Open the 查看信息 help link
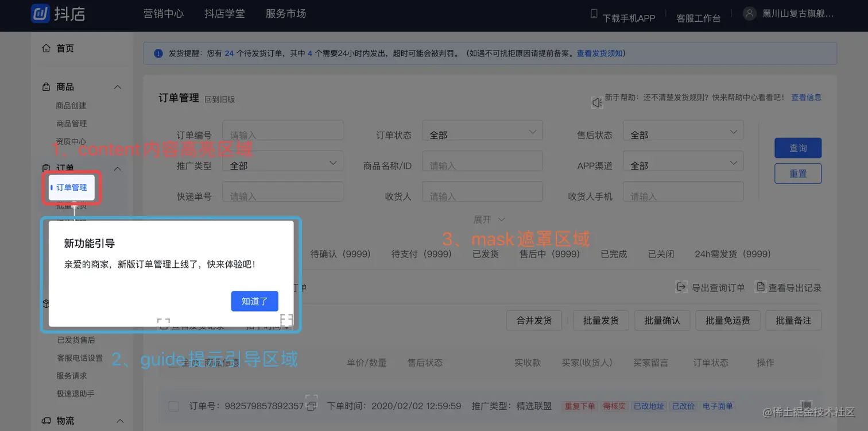The image size is (868, 431). (x=806, y=98)
